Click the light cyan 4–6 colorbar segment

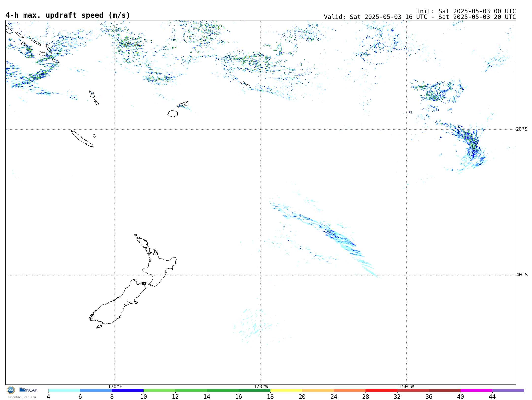64,390
